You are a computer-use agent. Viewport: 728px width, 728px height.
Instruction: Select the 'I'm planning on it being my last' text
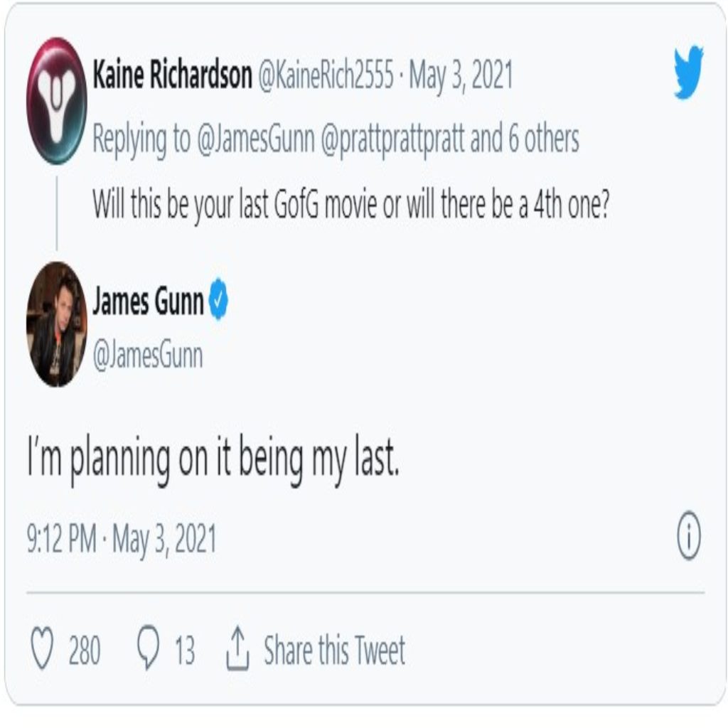tap(213, 462)
